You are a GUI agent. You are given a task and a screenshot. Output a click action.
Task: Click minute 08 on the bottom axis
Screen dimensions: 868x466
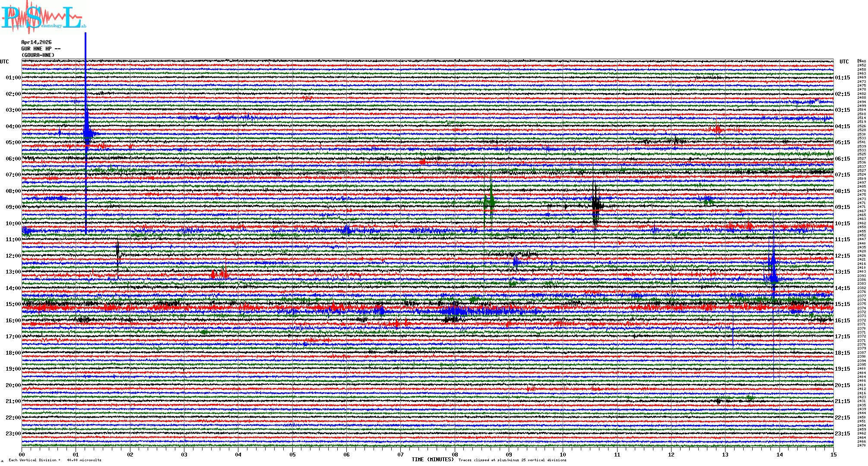[x=455, y=455]
